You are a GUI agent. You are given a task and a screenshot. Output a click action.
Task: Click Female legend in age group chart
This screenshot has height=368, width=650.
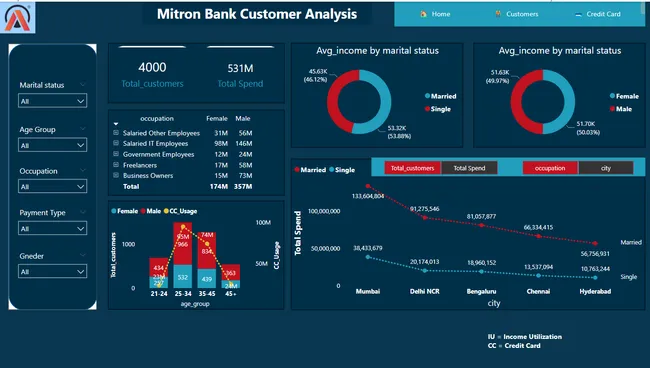point(124,211)
